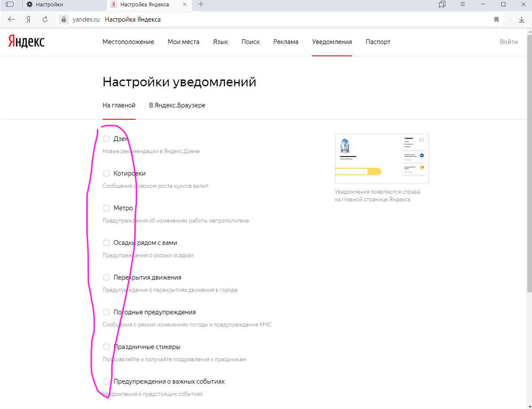Click the Yandex Я home icon
532x409 pixels.
point(28,20)
